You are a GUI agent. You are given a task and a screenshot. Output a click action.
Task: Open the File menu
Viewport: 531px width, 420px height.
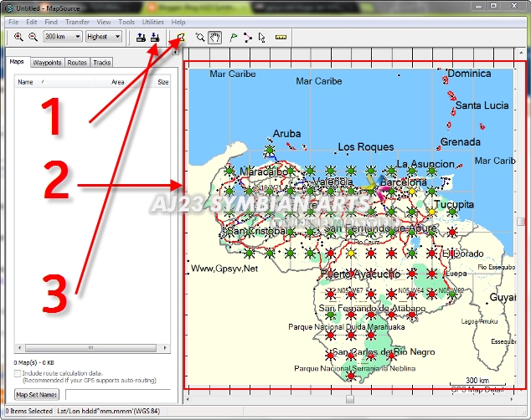tap(13, 22)
